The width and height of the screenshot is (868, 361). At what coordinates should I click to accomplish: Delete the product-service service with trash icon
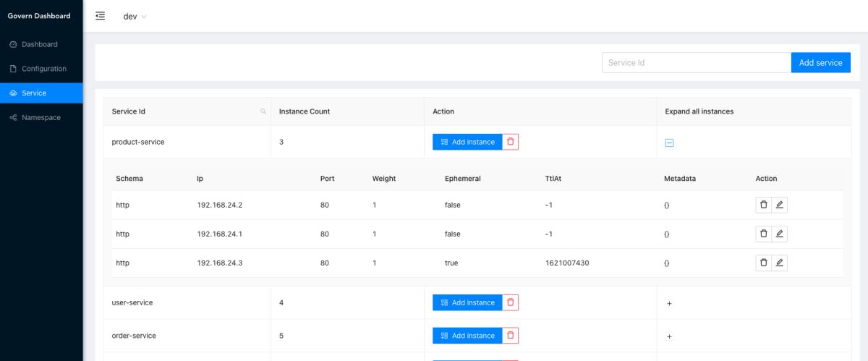pos(511,142)
